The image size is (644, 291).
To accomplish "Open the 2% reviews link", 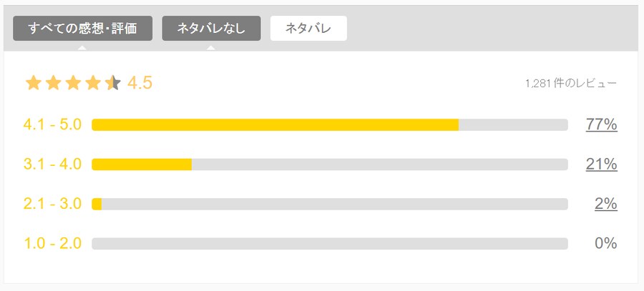I will [606, 204].
